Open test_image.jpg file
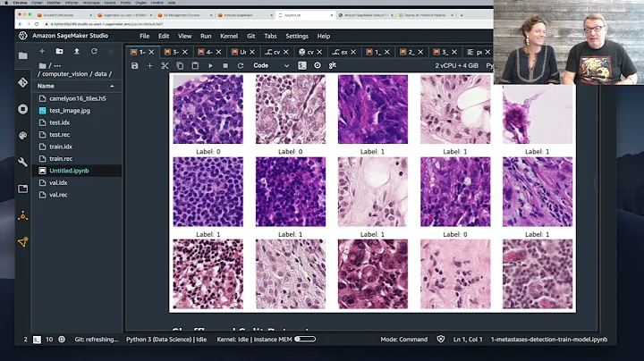The width and height of the screenshot is (644, 361). point(70,110)
